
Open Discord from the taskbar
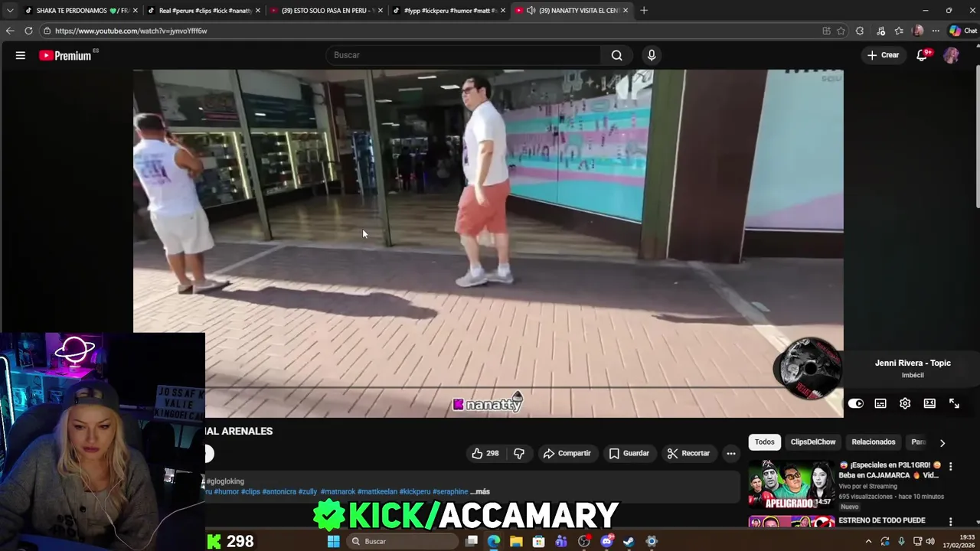tap(606, 541)
